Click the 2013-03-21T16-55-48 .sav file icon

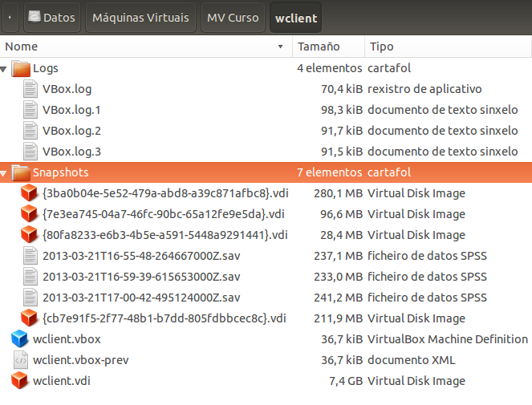click(x=30, y=256)
